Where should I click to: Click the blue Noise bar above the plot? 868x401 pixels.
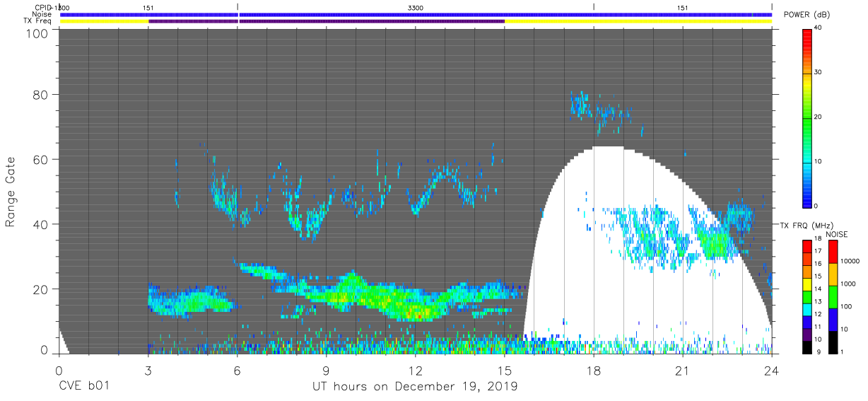click(x=416, y=14)
